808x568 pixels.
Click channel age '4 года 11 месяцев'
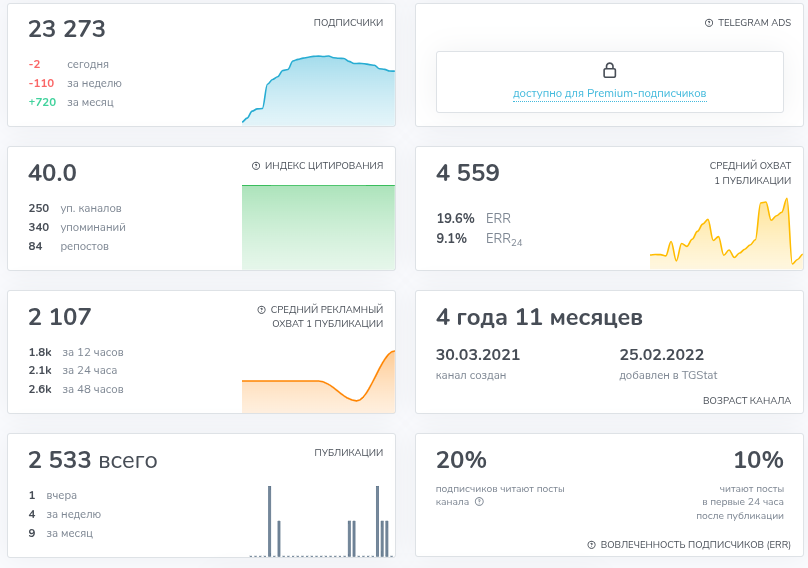[539, 317]
